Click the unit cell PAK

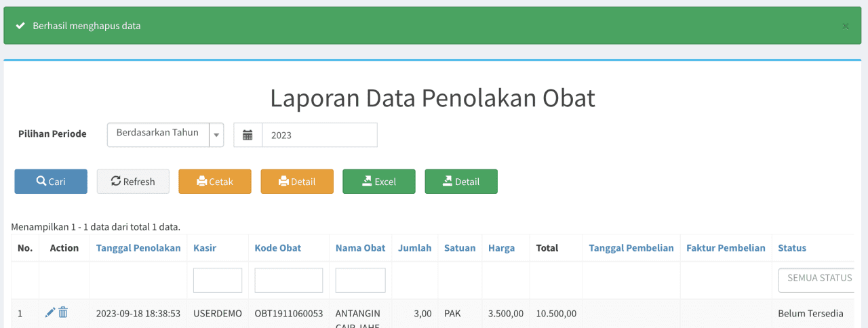tap(452, 314)
